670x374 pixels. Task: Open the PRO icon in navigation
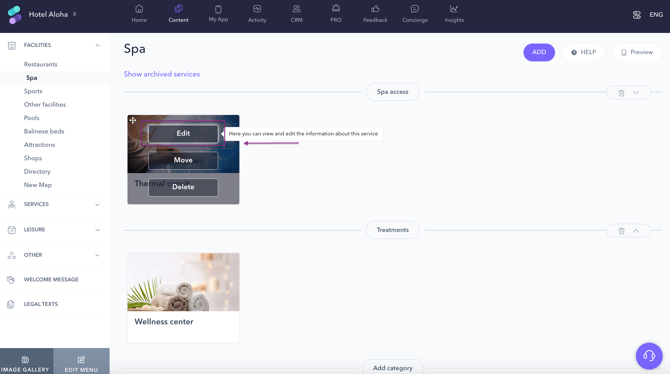pyautogui.click(x=336, y=9)
